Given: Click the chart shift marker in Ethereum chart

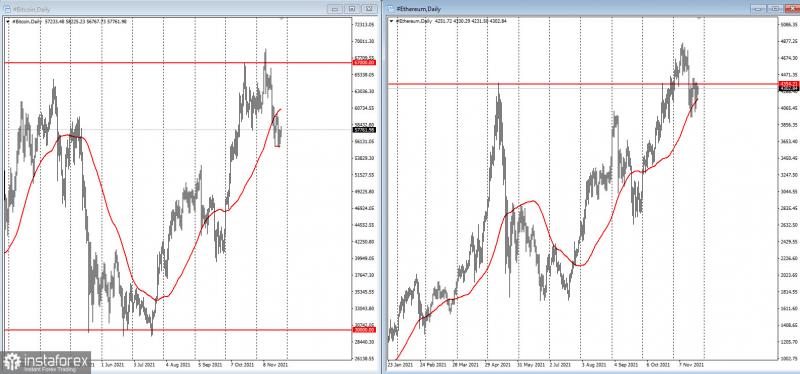Looking at the screenshot, I should point(700,18).
